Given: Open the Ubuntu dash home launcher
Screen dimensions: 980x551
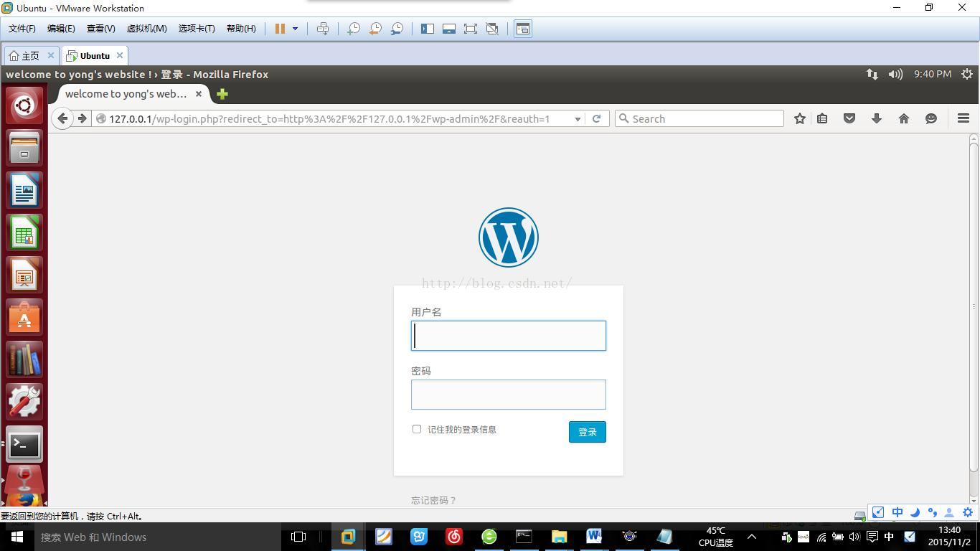Looking at the screenshot, I should [24, 105].
